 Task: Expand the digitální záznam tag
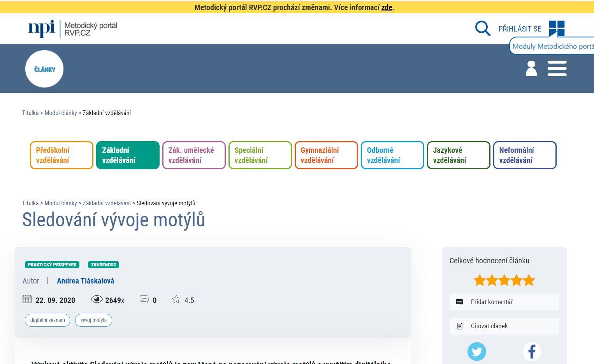click(47, 320)
